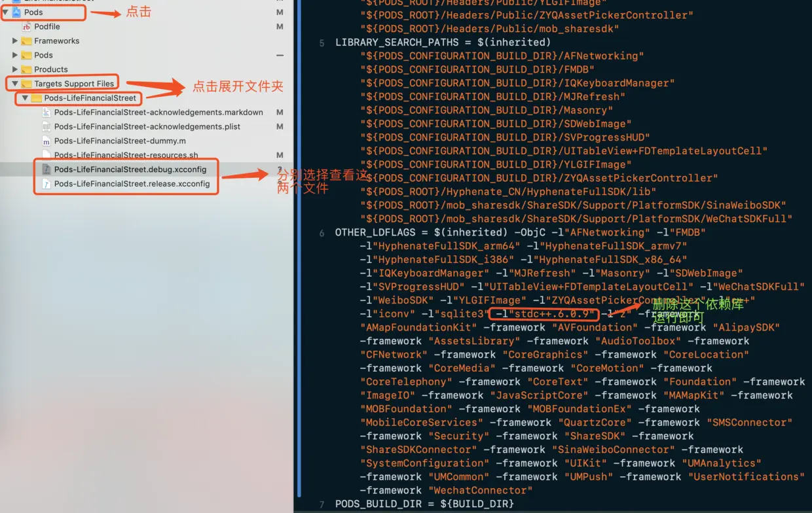Click the Pods-LifeFinancialStreet-dummy.m file icon
Screen dimensions: 812x513
pos(46,141)
